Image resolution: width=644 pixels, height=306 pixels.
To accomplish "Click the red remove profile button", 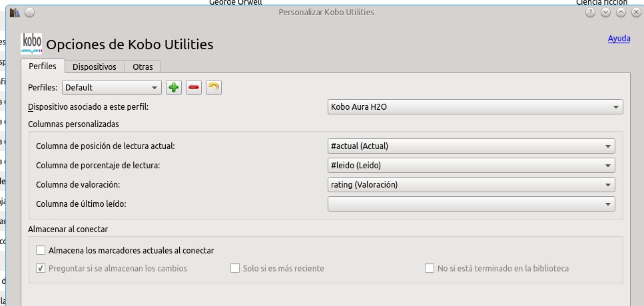I will (x=194, y=87).
